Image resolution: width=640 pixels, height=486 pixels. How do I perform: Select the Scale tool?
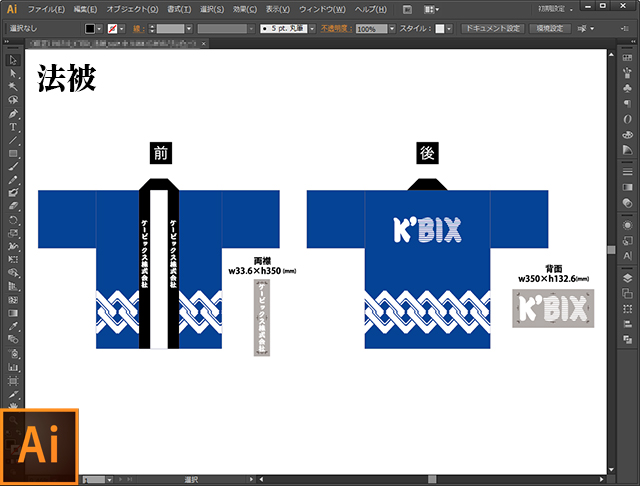[x=13, y=233]
